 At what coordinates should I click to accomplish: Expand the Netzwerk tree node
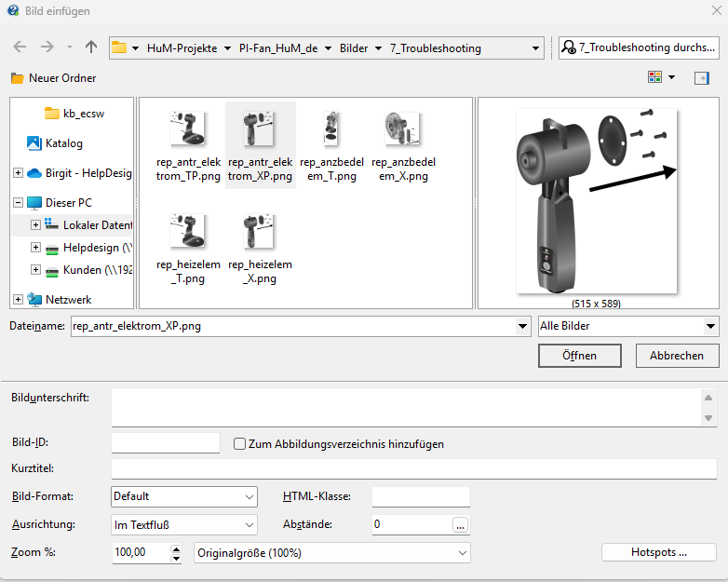(x=19, y=299)
